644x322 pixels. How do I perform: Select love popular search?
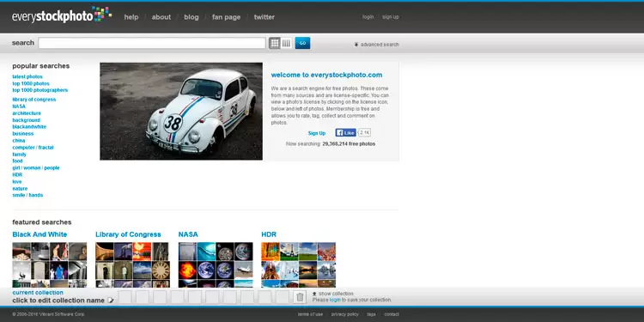pos(17,182)
